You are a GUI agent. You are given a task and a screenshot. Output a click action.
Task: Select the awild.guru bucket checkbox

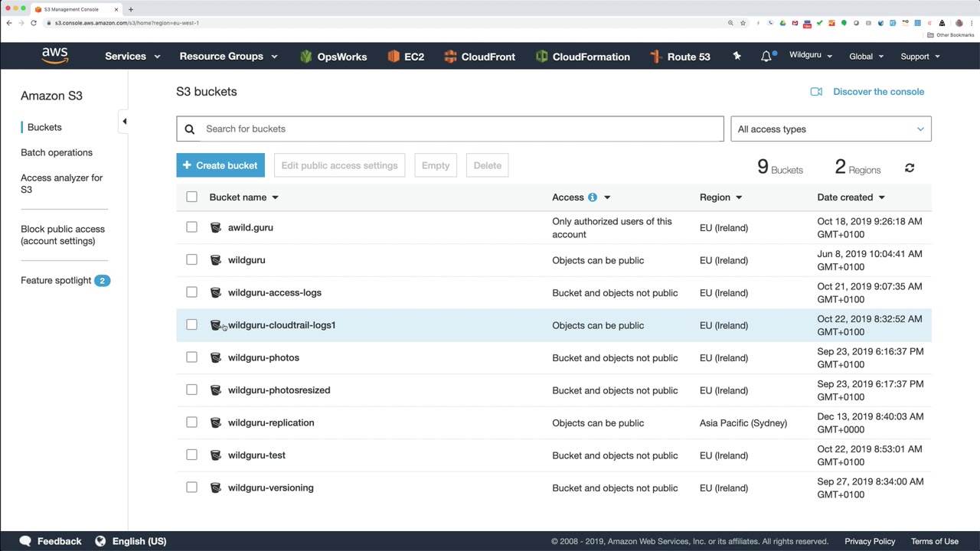click(x=191, y=227)
